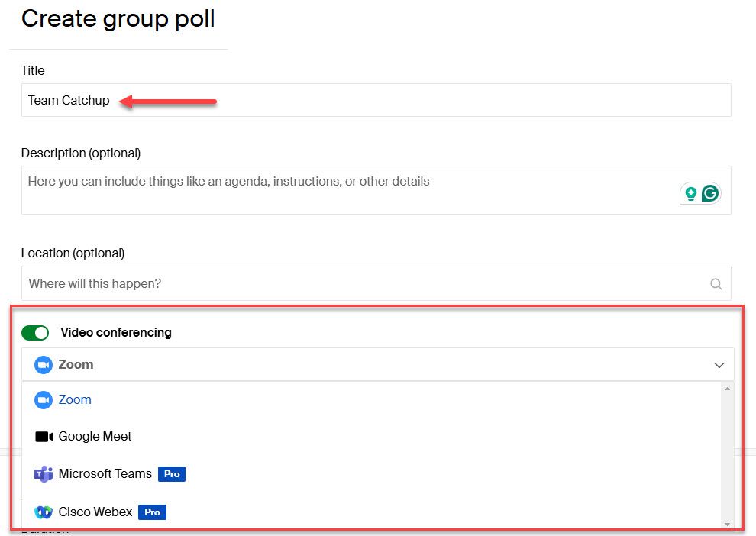Click the blue Zoom link in the list
Viewport: 756px width, 536px height.
coord(74,399)
